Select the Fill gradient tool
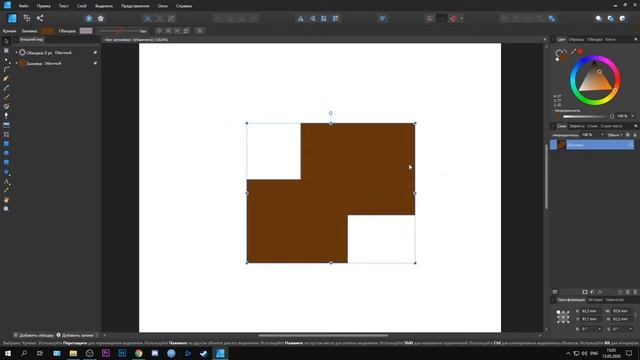Viewport: 640px width, 360px height. tap(6, 107)
